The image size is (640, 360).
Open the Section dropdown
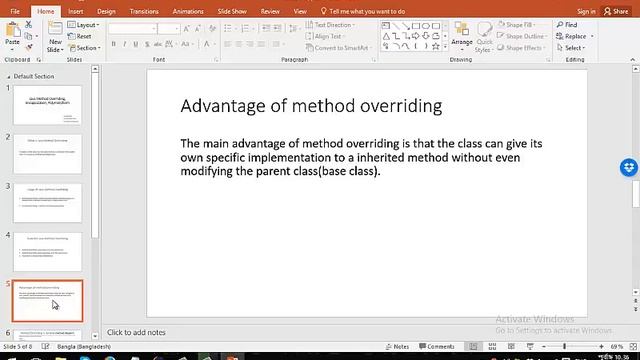(x=84, y=48)
